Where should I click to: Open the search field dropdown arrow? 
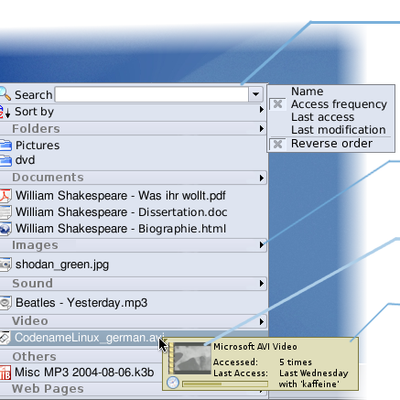click(x=256, y=94)
